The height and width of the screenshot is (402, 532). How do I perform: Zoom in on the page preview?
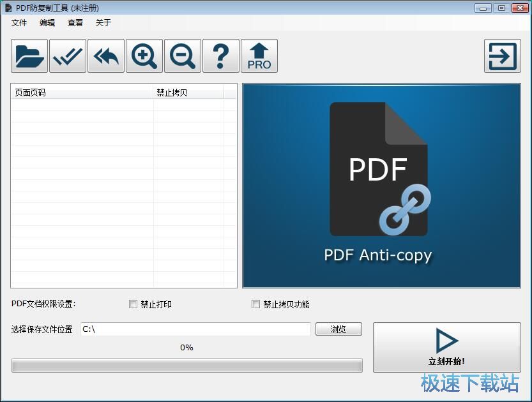[144, 56]
